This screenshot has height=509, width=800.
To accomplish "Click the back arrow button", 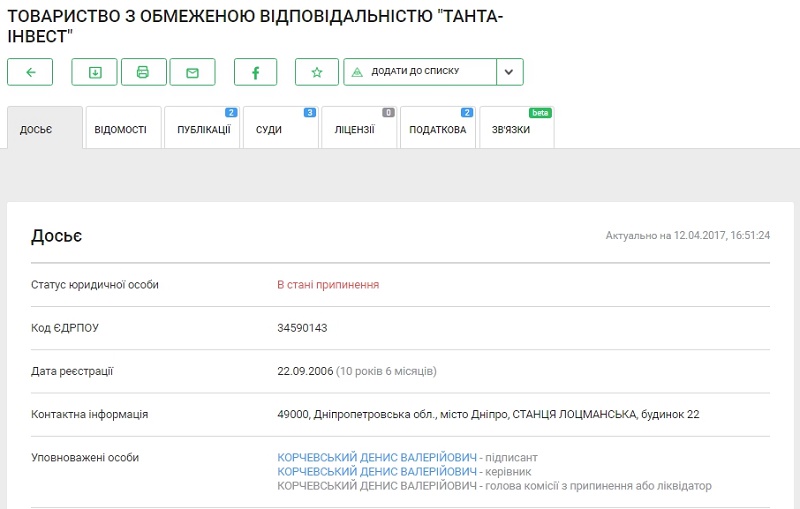I will coord(30,72).
